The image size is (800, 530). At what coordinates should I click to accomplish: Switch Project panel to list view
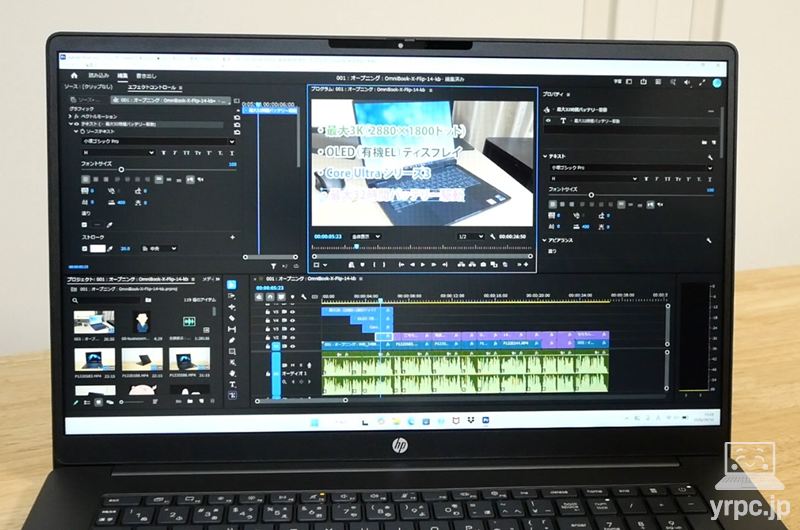(x=87, y=402)
